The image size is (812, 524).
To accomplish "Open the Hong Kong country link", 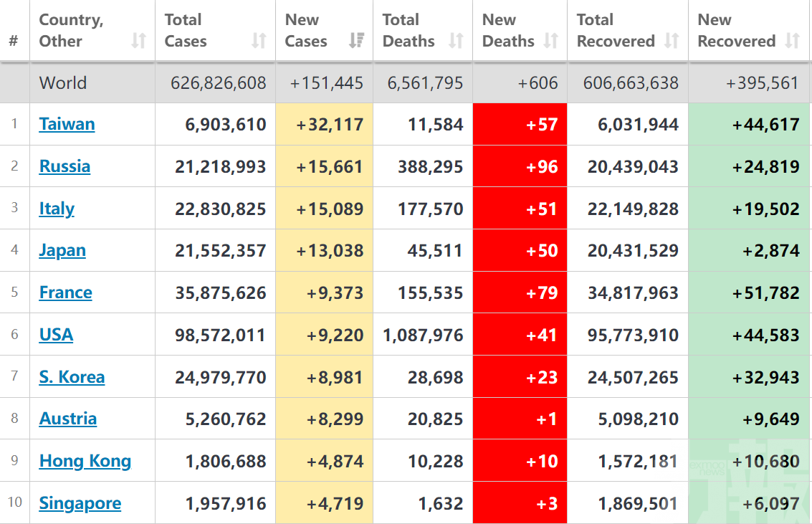I will click(85, 462).
